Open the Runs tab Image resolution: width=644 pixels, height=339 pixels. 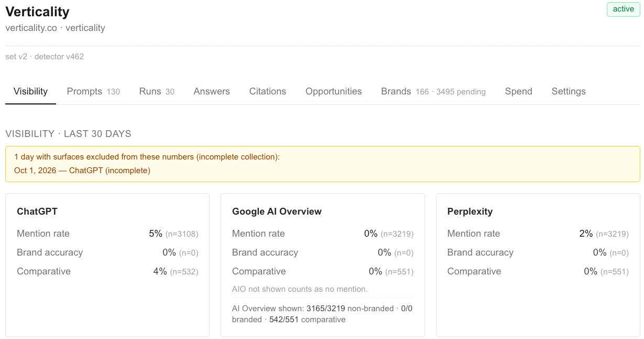(x=157, y=91)
